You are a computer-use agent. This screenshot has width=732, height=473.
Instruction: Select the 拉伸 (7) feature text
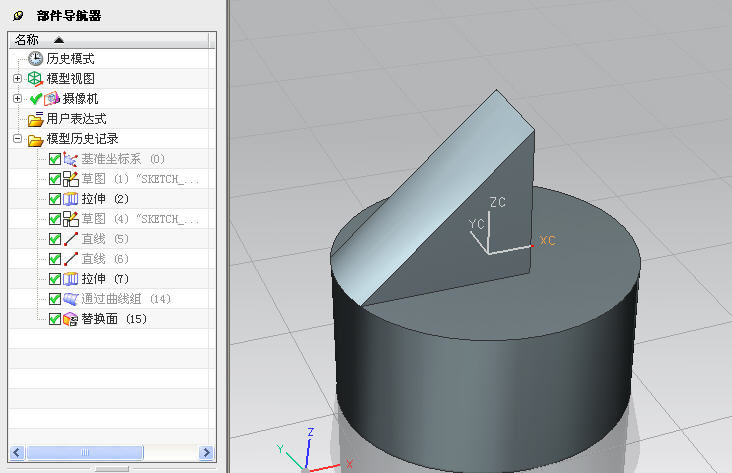[105, 279]
